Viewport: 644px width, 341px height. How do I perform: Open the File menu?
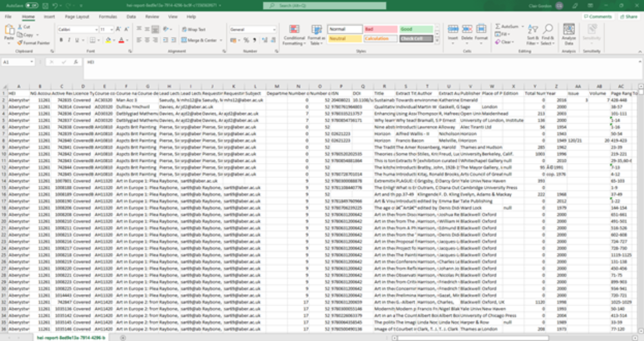click(8, 17)
